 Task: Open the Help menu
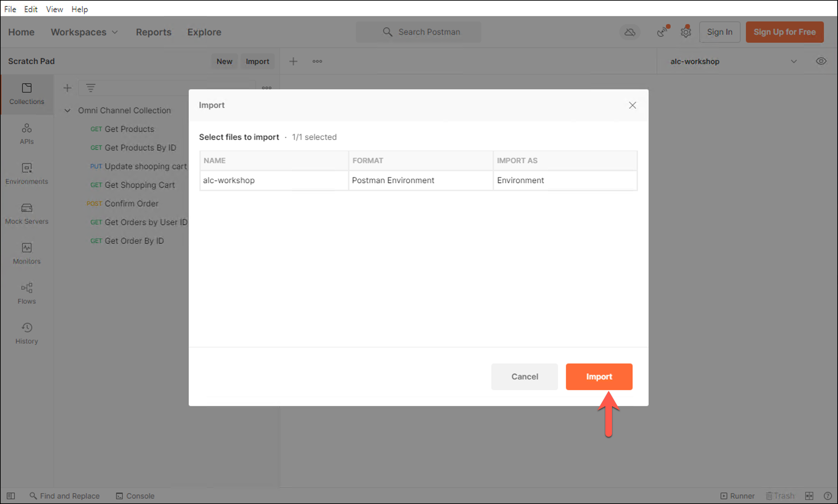(x=79, y=9)
